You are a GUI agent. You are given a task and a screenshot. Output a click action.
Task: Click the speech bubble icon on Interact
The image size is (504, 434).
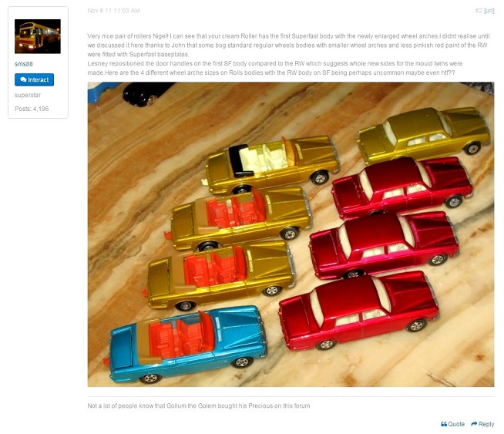point(23,79)
